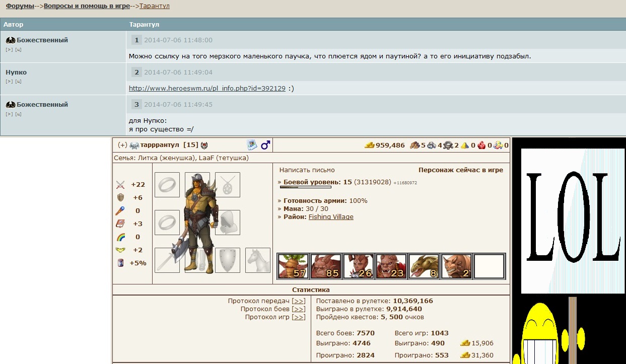The height and width of the screenshot is (364, 626).
Task: Click the Литка family member name
Action: [x=147, y=158]
